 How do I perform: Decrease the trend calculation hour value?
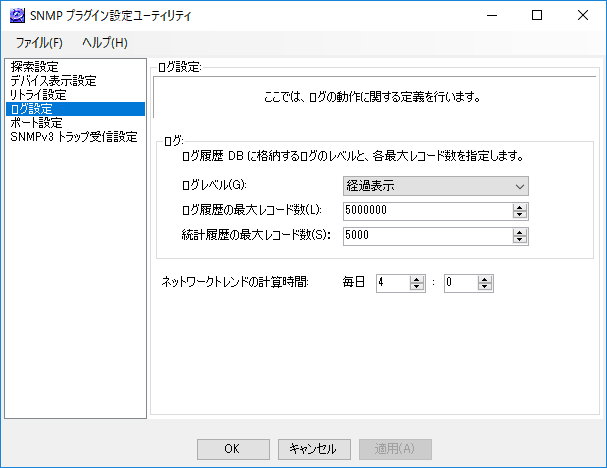[417, 287]
